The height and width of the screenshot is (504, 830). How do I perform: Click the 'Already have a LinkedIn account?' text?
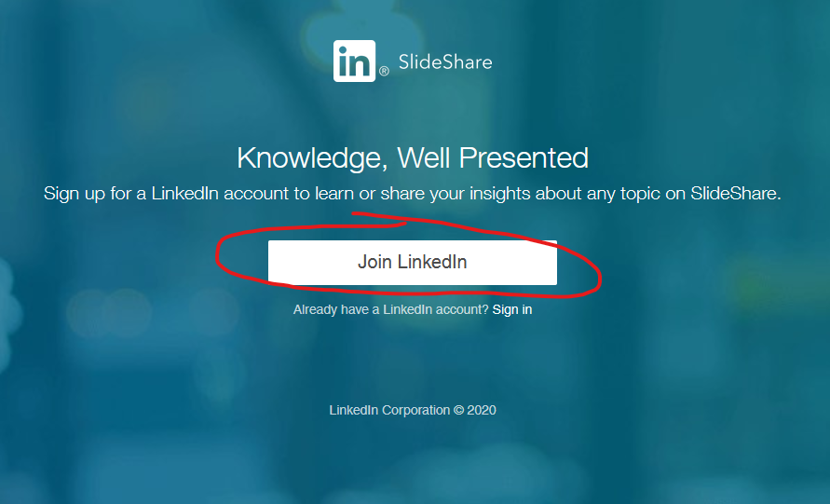[390, 309]
